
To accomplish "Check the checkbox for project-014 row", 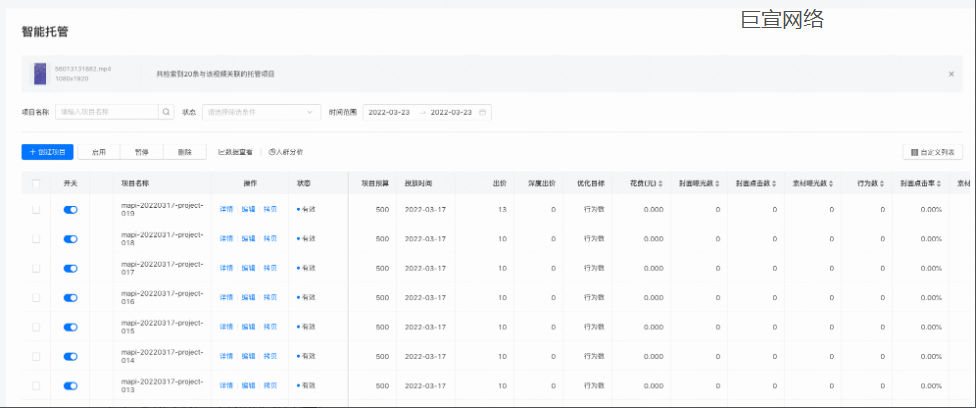I will tap(36, 356).
